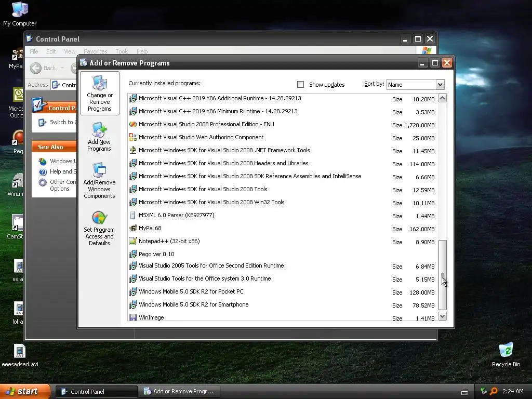Click icon of SDK .NET Framework Tools entry
The width and height of the screenshot is (532, 399).
132,150
